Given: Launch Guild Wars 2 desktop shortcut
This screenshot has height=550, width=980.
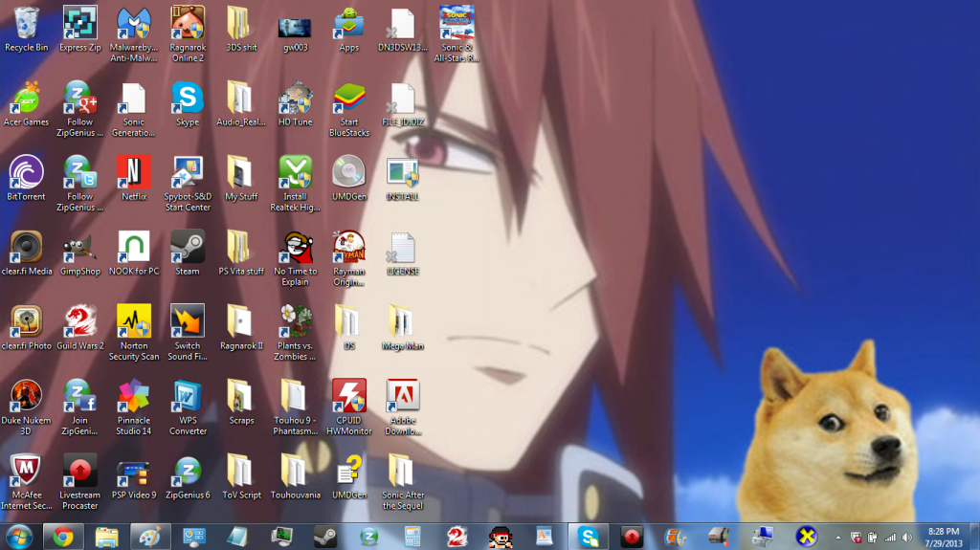Looking at the screenshot, I should pos(80,328).
